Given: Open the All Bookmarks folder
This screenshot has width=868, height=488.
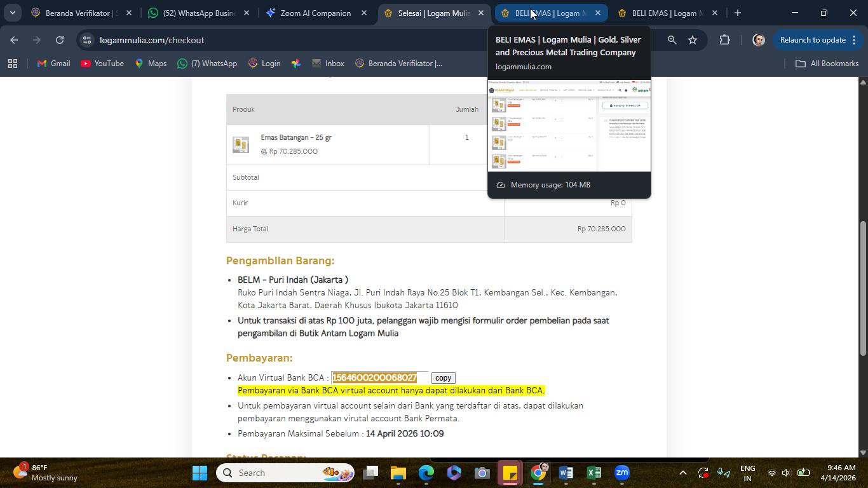Looking at the screenshot, I should [827, 64].
